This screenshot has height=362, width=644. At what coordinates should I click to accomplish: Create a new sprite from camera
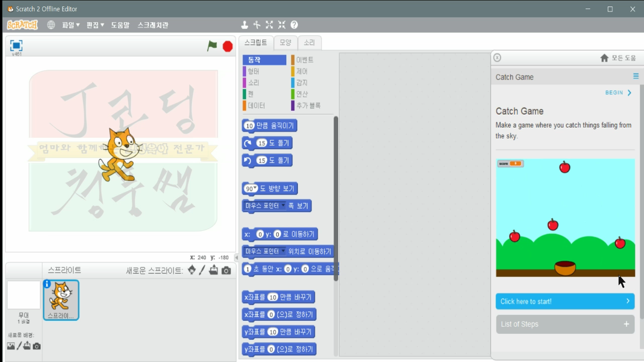226,270
